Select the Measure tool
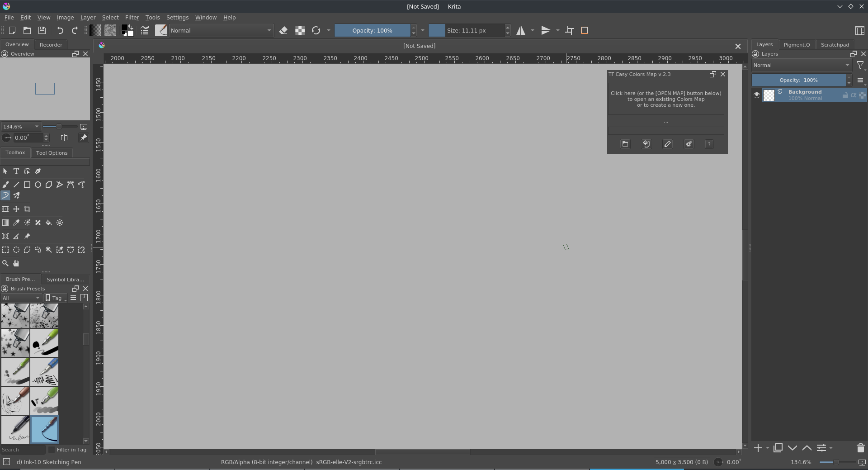 tap(16, 236)
